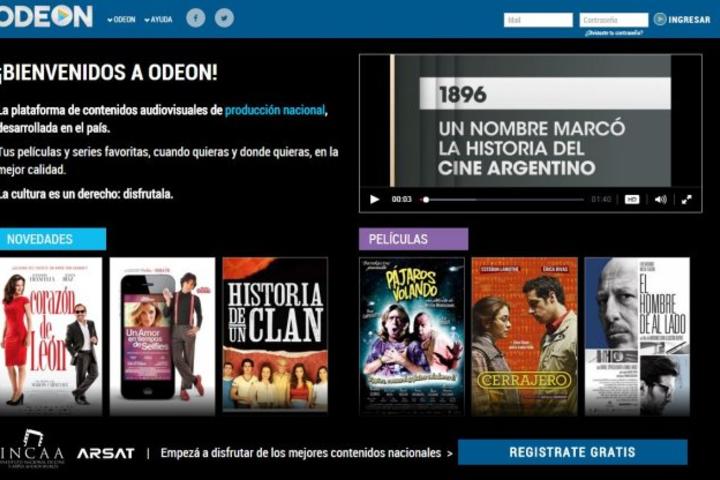Focus the Contraseña password field

click(614, 20)
